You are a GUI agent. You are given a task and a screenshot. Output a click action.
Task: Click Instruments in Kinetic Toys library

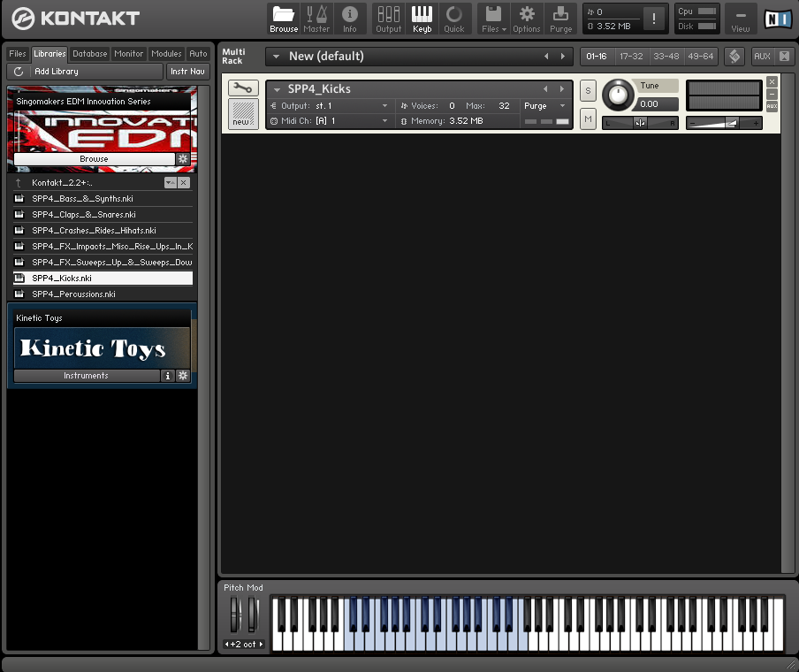87,376
